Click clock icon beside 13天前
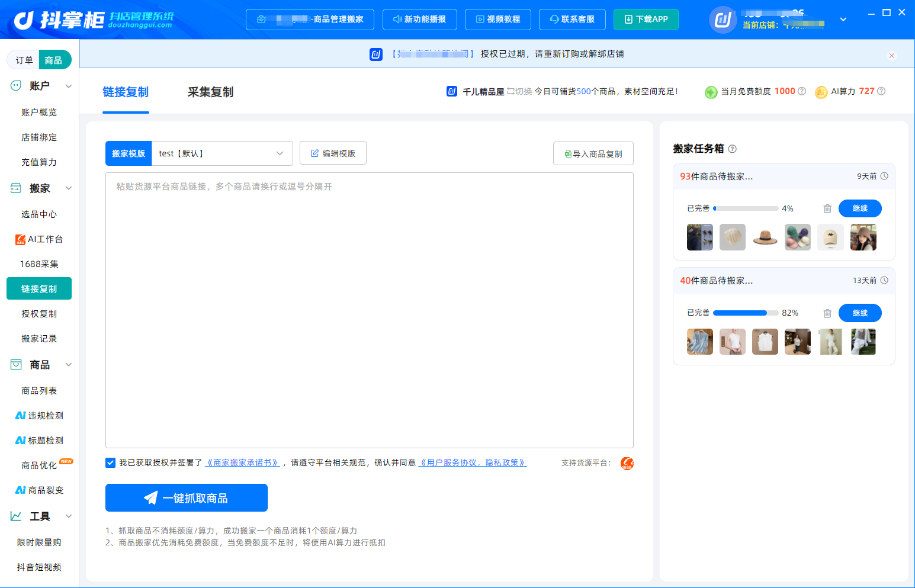Screen dimensions: 915x588 (x=884, y=280)
